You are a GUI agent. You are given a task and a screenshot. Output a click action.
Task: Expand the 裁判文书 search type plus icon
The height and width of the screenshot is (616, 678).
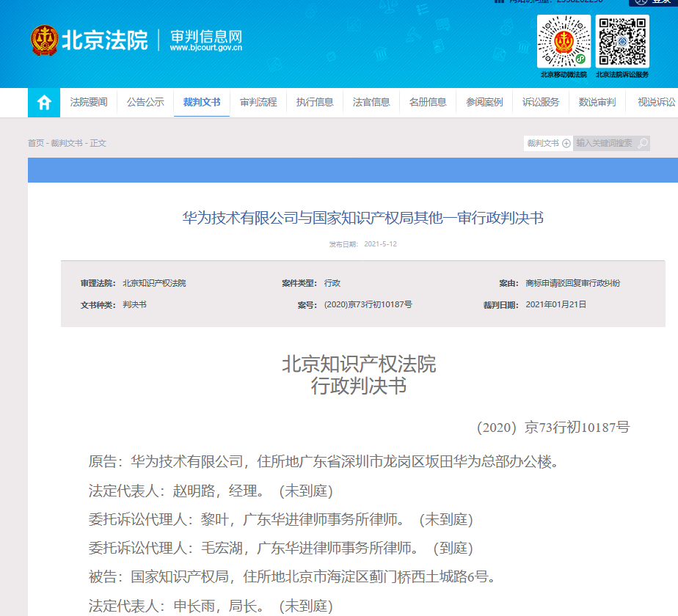566,143
